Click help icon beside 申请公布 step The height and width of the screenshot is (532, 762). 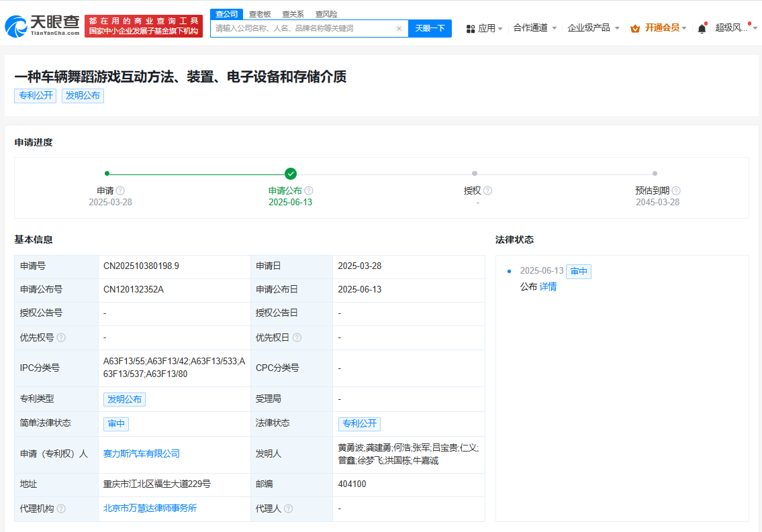[x=309, y=191]
